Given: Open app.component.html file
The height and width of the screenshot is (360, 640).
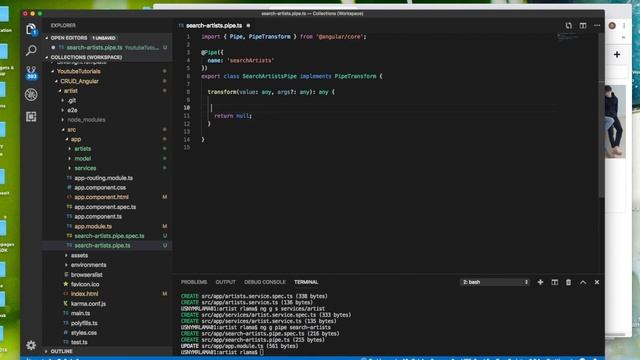Looking at the screenshot, I should click(101, 197).
